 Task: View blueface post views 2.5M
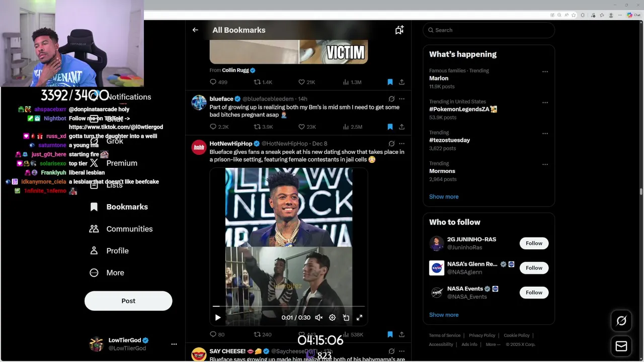[352, 127]
